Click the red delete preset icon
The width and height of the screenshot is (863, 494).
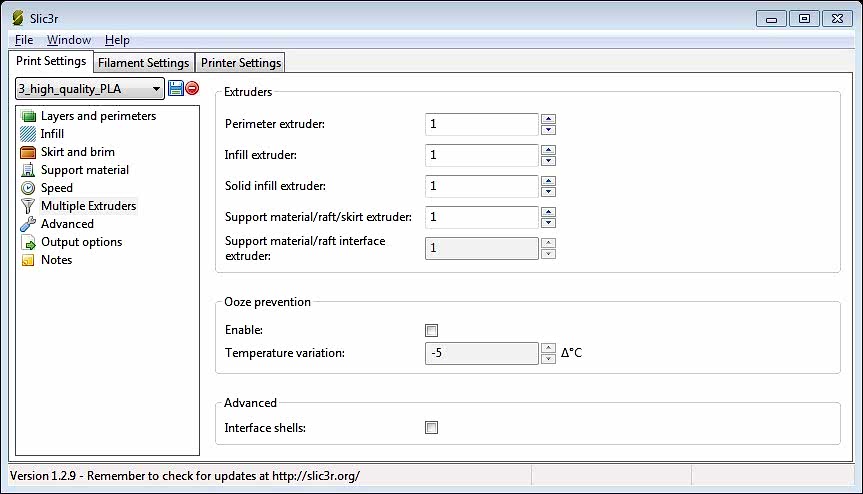(192, 89)
